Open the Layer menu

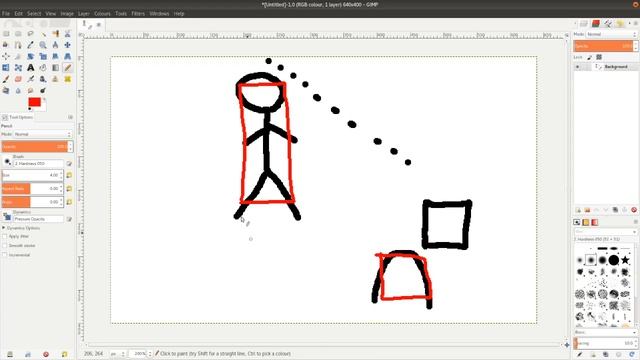click(x=84, y=13)
